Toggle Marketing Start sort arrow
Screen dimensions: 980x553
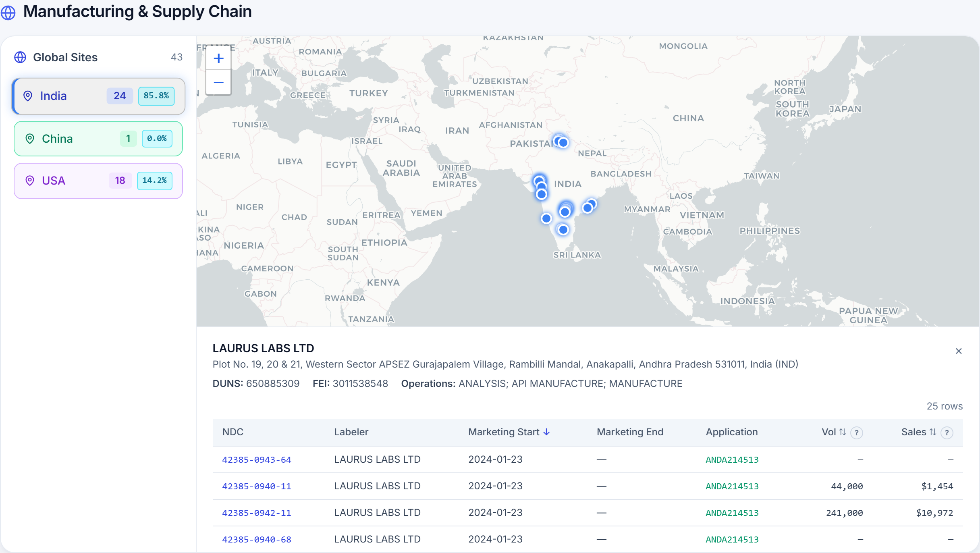546,432
